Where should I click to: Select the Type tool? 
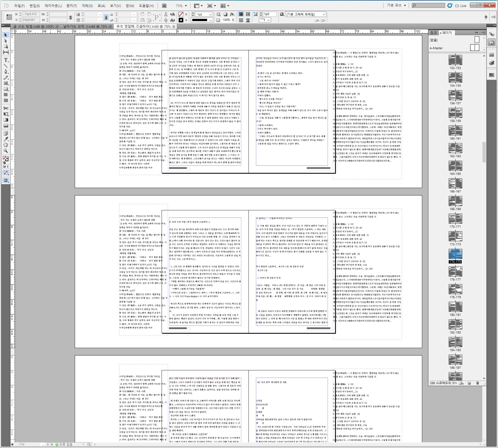(6, 60)
